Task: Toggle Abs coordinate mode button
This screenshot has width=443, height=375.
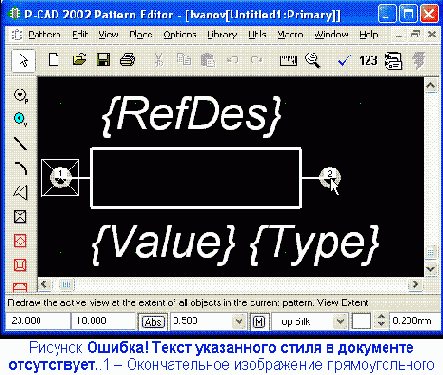Action: pyautogui.click(x=153, y=322)
